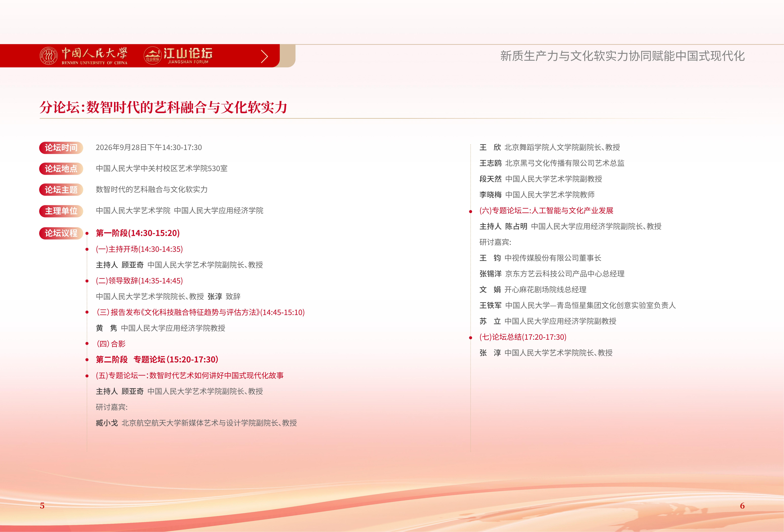Click the white chevron arrow in red banner
The height and width of the screenshot is (532, 784).
[x=264, y=56]
